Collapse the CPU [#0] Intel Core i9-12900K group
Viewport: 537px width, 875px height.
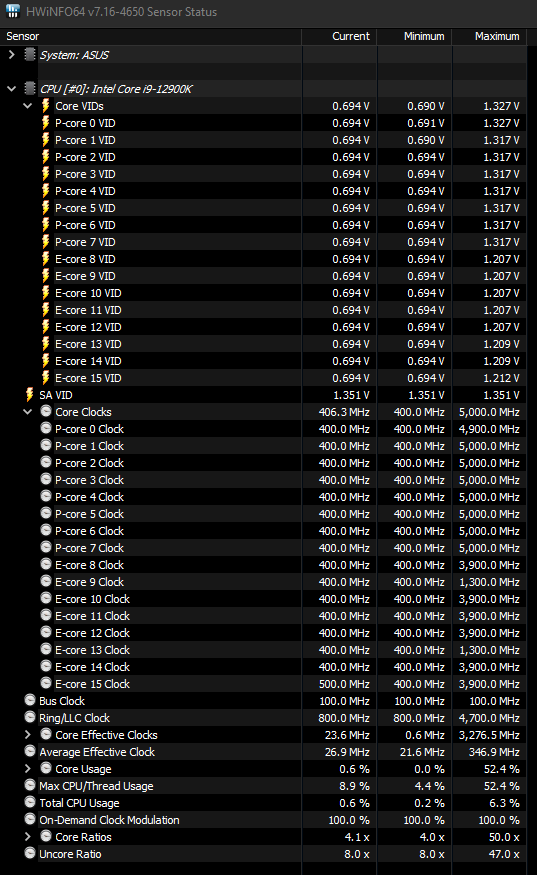(12, 89)
